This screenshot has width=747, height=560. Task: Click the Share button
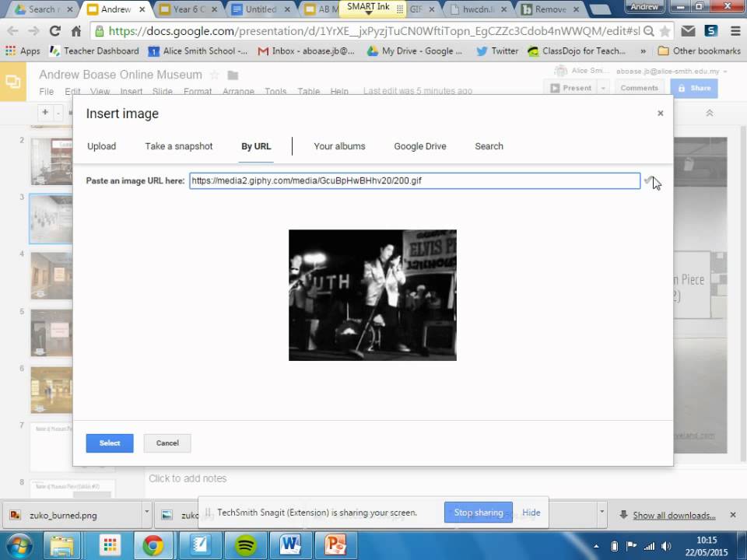click(693, 88)
